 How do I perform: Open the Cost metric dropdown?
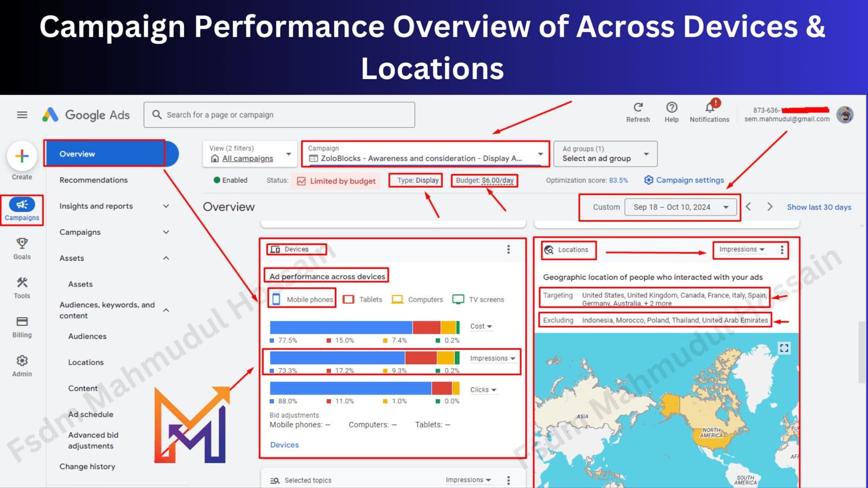click(481, 326)
